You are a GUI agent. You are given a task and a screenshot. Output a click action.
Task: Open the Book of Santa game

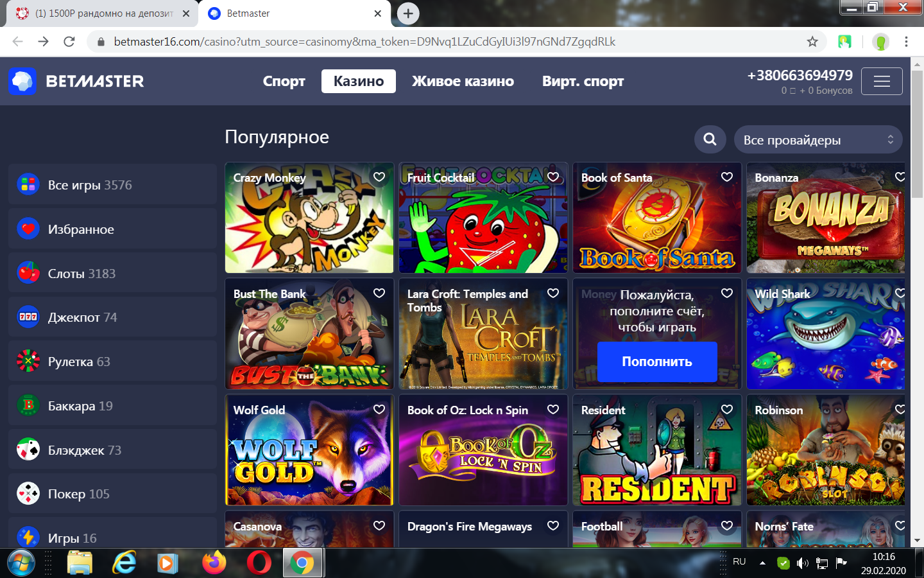[657, 218]
